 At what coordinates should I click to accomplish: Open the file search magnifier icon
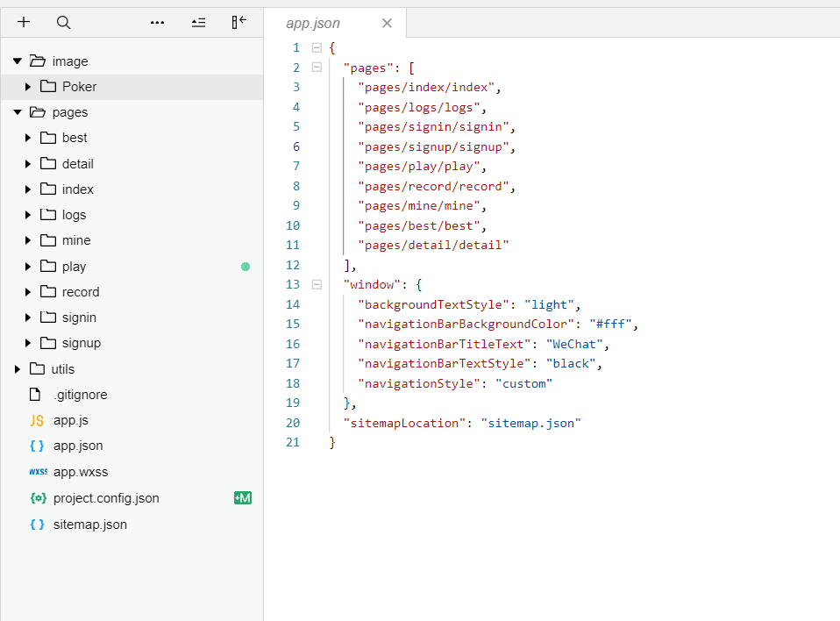[x=63, y=23]
